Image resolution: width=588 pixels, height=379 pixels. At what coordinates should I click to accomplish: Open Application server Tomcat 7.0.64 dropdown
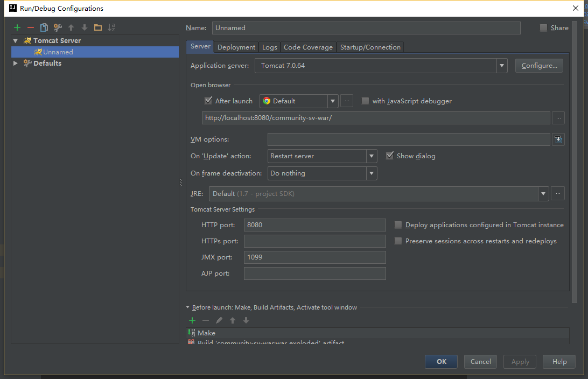point(502,66)
